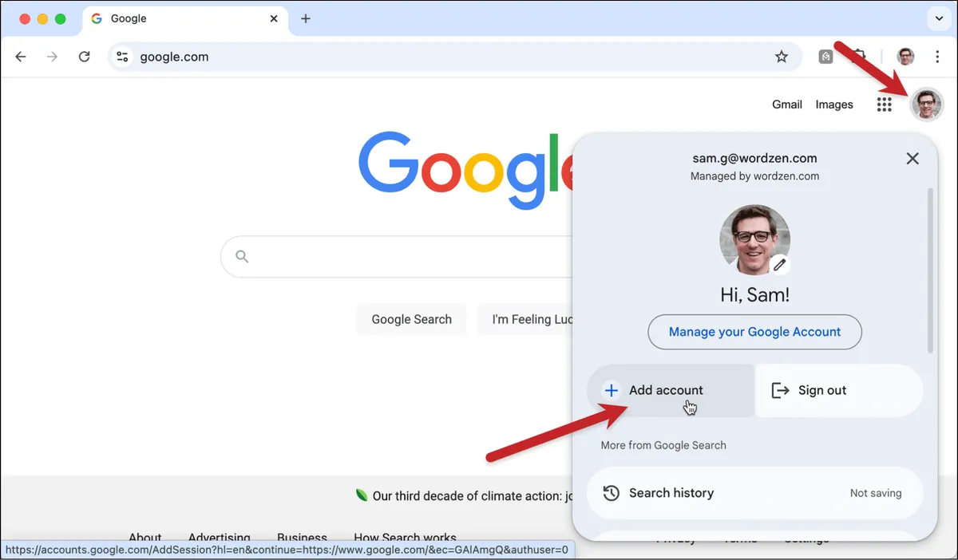This screenshot has width=958, height=560.
Task: Click the macOS yellow minimize button
Action: click(42, 18)
